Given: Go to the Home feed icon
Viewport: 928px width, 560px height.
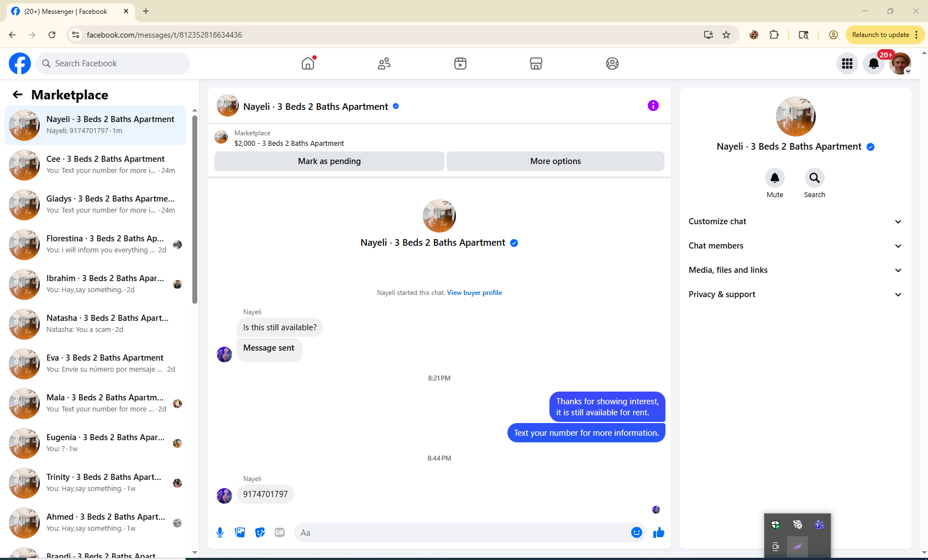Looking at the screenshot, I should [308, 64].
